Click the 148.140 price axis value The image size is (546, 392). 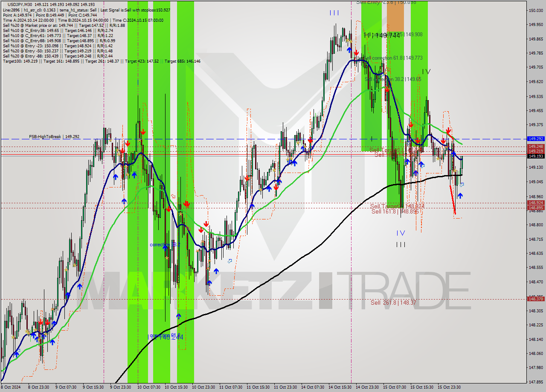[536, 340]
